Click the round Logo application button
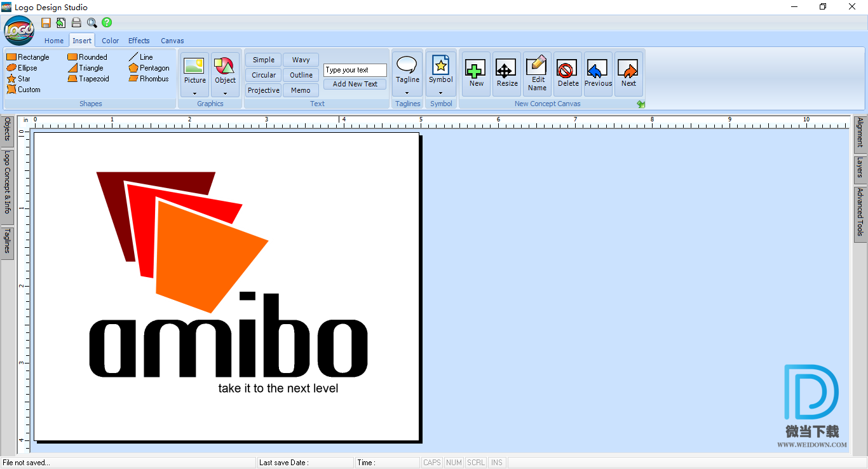Image resolution: width=868 pixels, height=469 pixels. coord(19,30)
